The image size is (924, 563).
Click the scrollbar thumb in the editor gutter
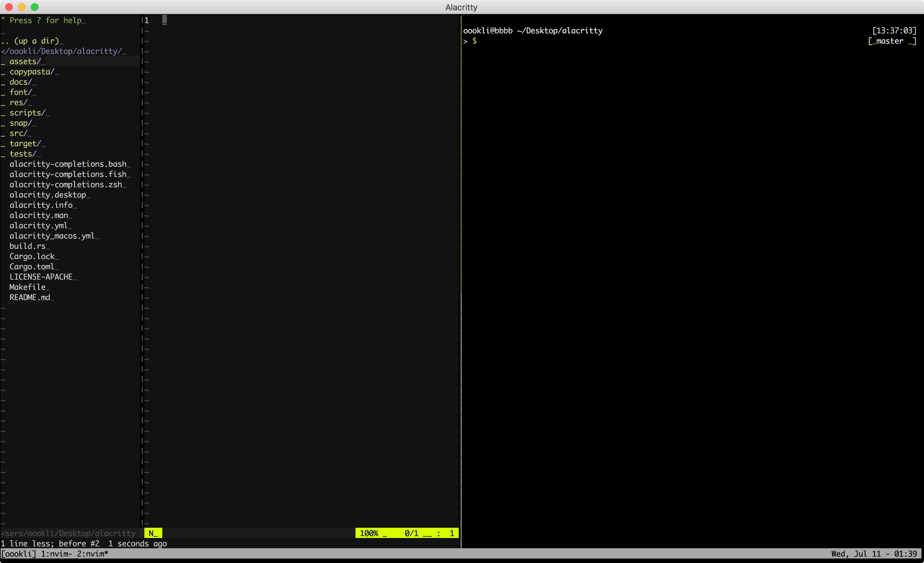(165, 20)
